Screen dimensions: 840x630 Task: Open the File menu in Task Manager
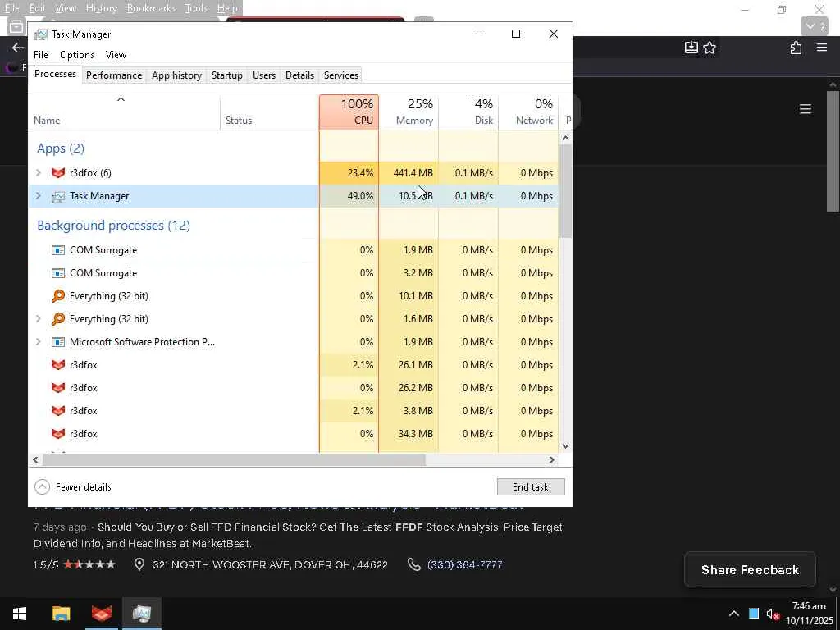(41, 55)
